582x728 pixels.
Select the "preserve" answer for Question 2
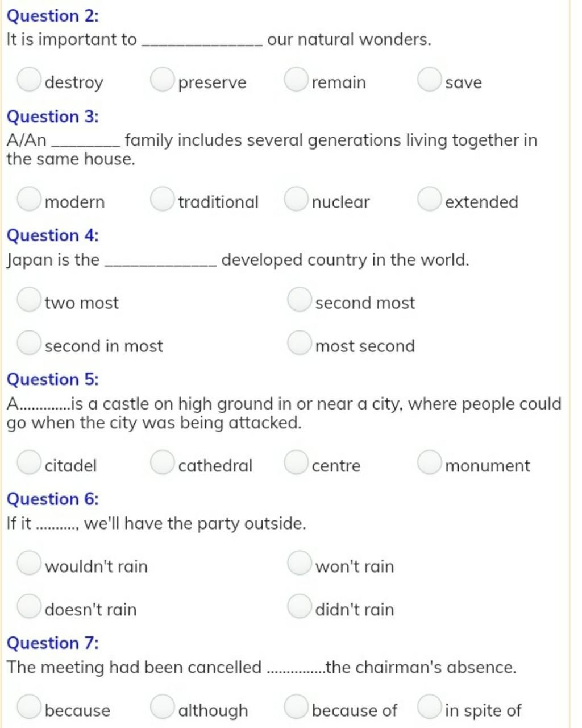pyautogui.click(x=162, y=80)
